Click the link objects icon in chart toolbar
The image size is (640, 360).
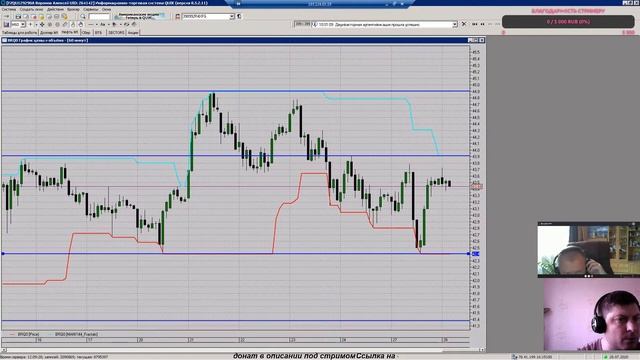coord(126,24)
